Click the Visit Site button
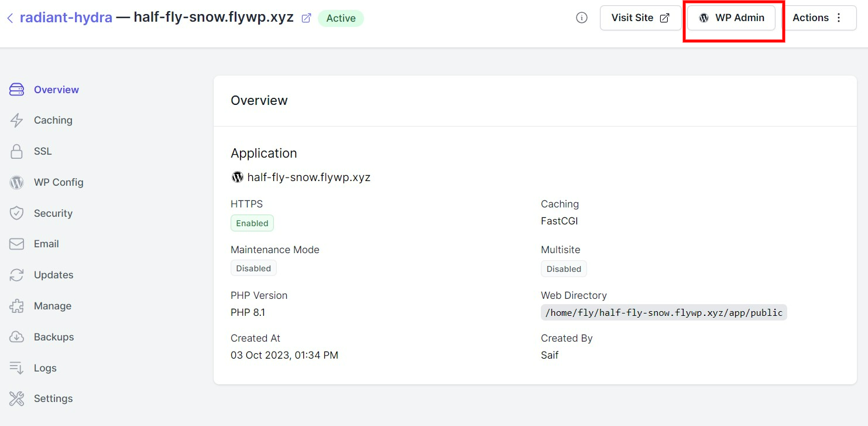This screenshot has height=426, width=868. [640, 18]
